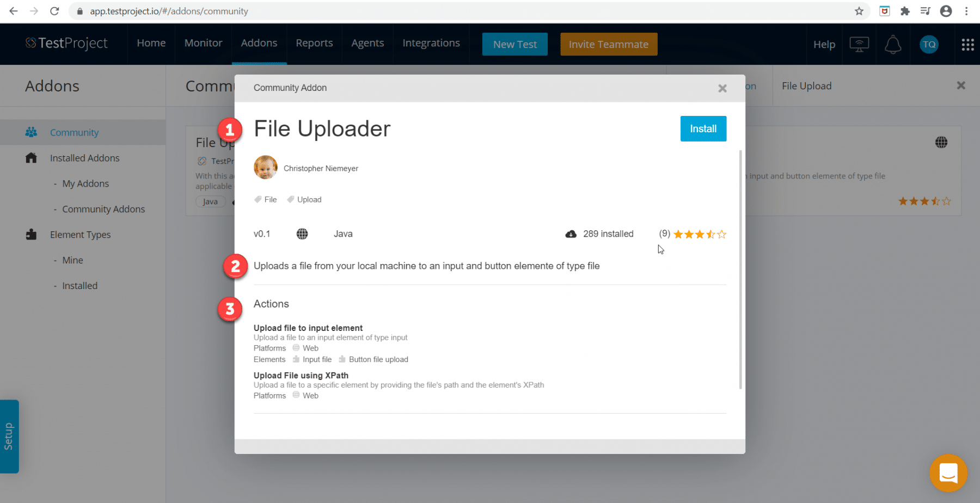Bookmark page with the star icon
This screenshot has width=980, height=503.
click(x=859, y=11)
